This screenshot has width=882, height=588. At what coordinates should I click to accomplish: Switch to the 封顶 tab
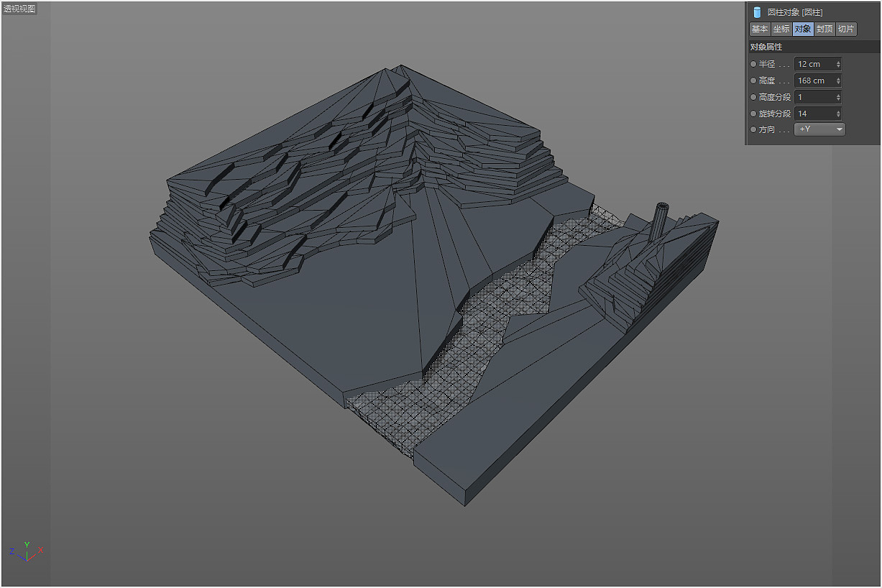point(824,29)
